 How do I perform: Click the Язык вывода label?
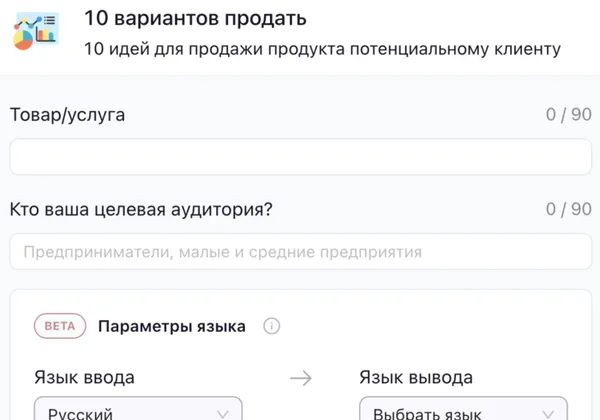(415, 377)
